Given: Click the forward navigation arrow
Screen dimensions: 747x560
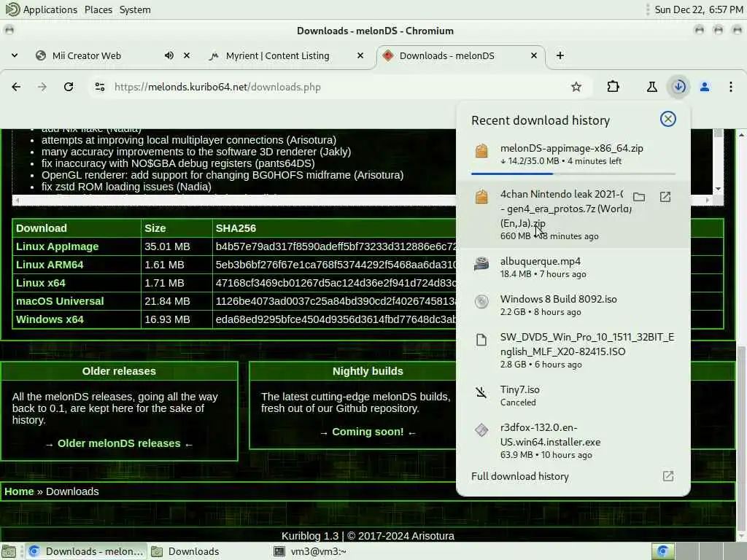Looking at the screenshot, I should coord(42,87).
